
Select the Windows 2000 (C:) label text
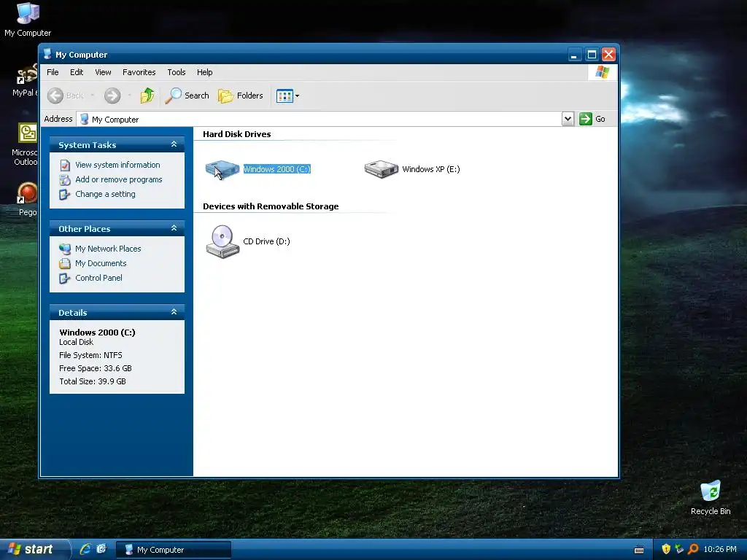pos(276,169)
